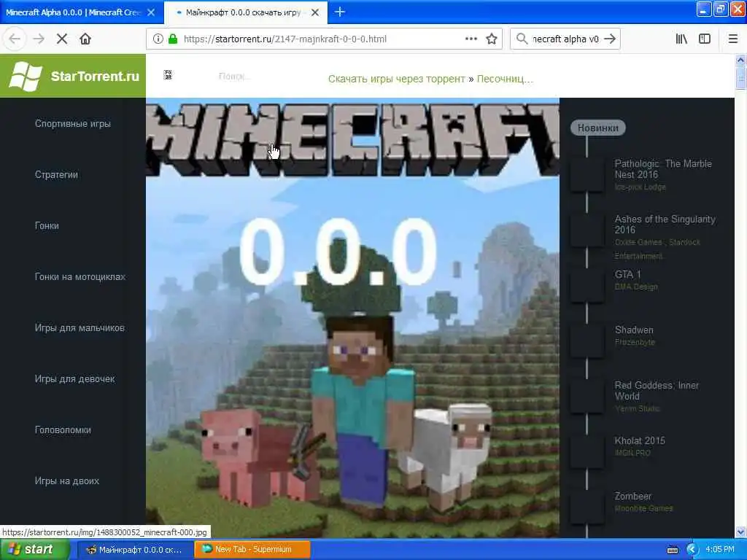
Task: Click the Новинки label button
Action: (x=598, y=128)
